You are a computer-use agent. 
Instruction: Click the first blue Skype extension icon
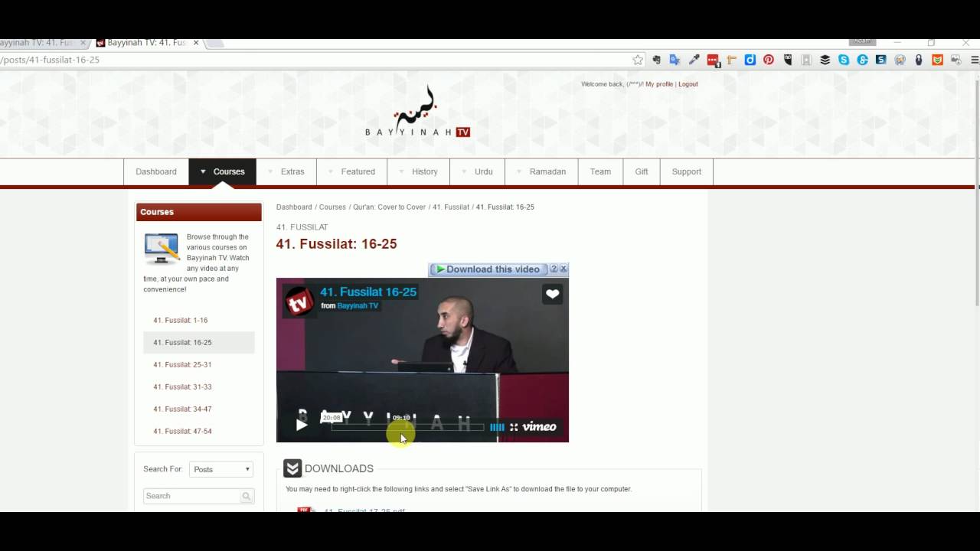[844, 60]
